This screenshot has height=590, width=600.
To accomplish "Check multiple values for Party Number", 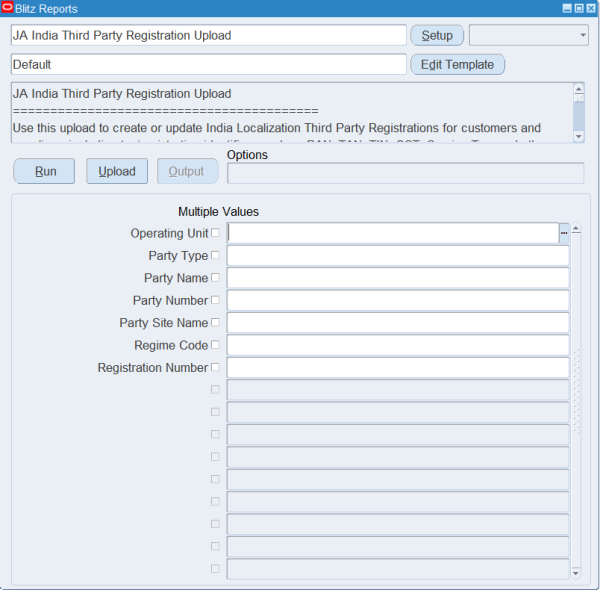I will pyautogui.click(x=215, y=300).
